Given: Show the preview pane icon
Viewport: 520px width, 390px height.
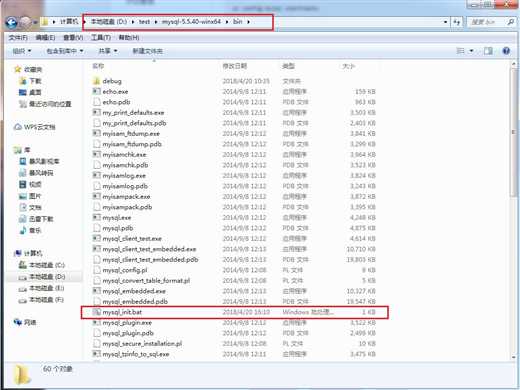Looking at the screenshot, I should (488, 51).
